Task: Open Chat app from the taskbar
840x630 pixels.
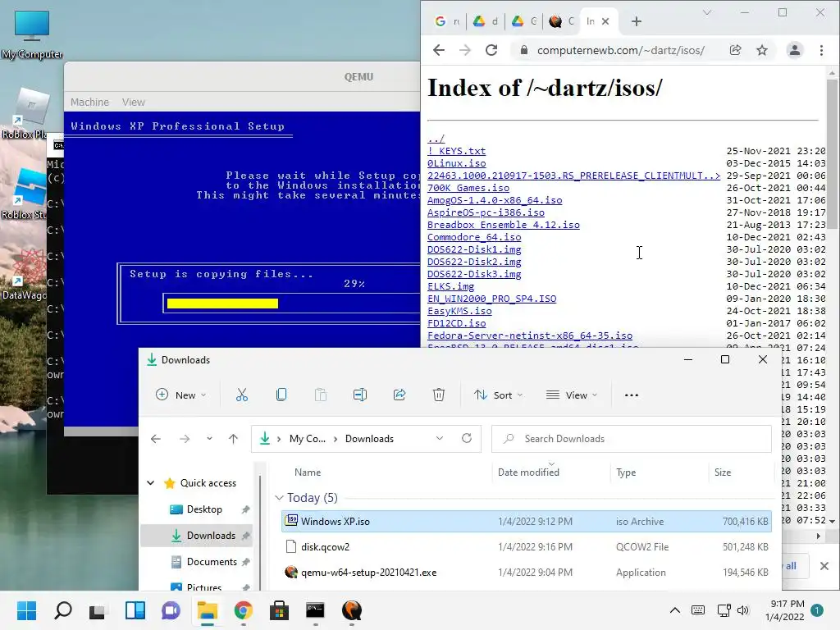Action: 171,610
